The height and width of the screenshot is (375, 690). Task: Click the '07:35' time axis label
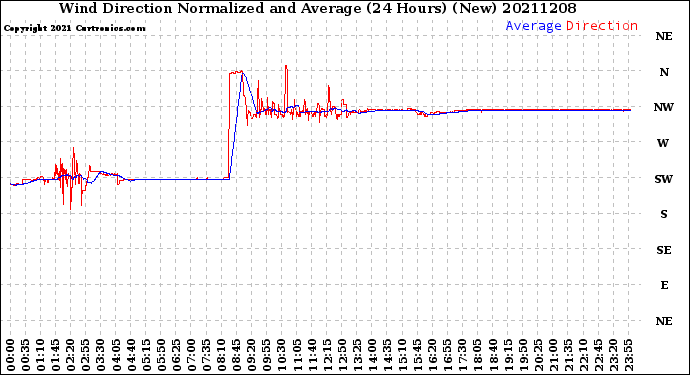(206, 355)
